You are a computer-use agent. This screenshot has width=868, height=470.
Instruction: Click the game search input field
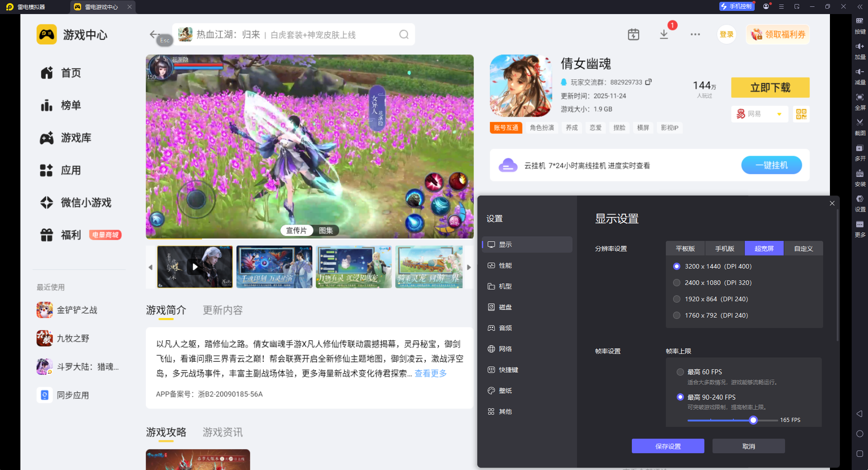[x=294, y=34]
